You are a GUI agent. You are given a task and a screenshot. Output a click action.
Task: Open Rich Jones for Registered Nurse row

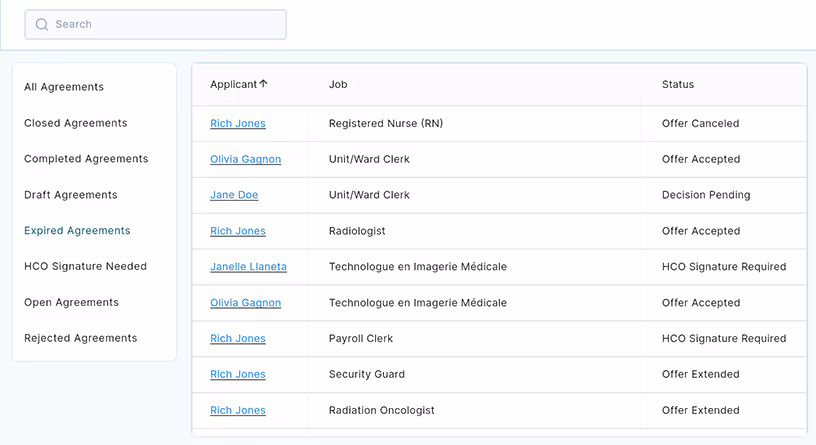coord(238,123)
